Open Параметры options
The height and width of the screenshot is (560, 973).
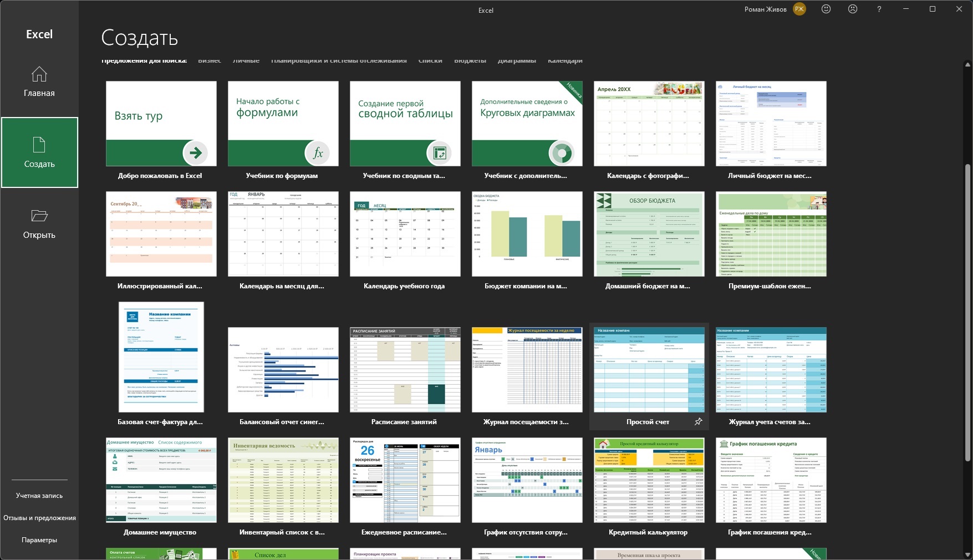(x=39, y=540)
